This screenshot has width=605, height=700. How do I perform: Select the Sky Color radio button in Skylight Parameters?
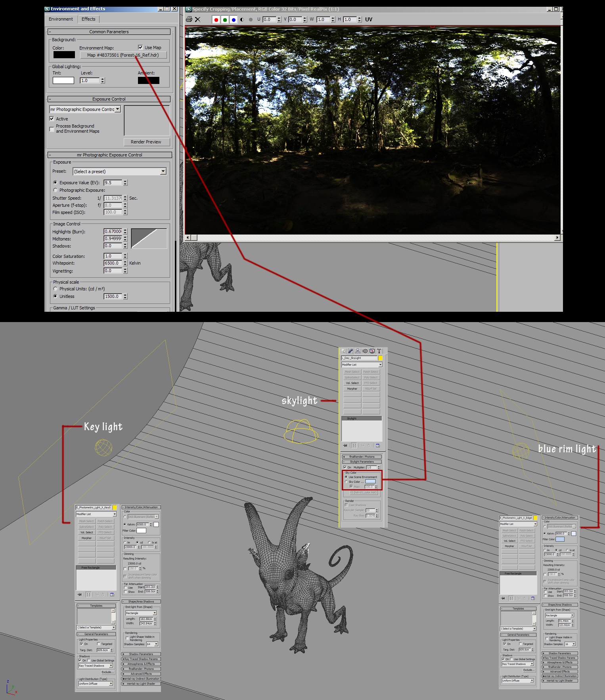tap(346, 482)
